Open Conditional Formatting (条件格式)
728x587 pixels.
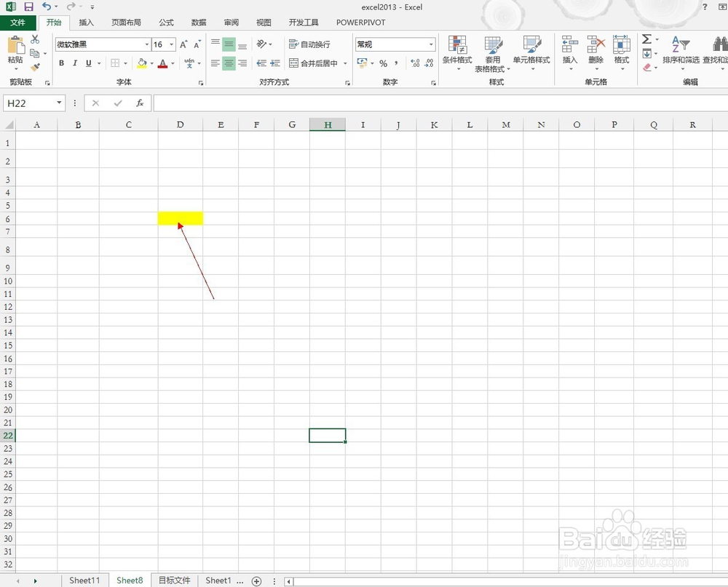457,53
